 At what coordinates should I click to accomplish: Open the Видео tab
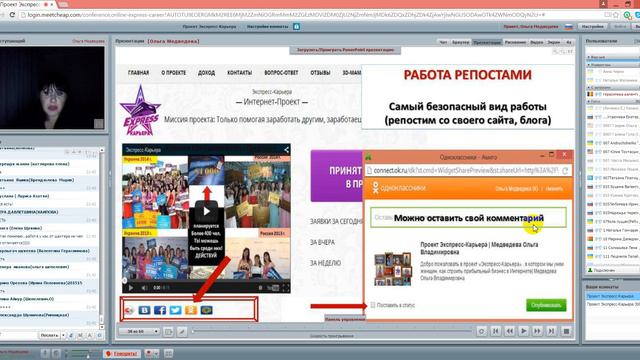point(536,42)
